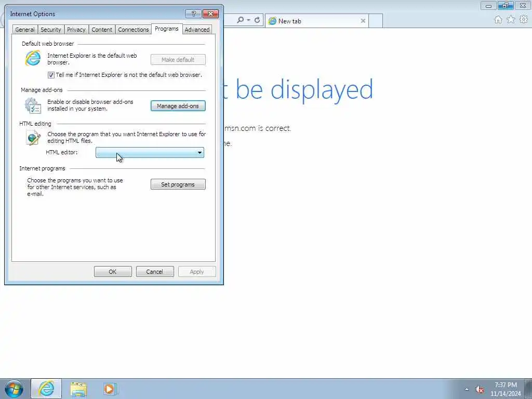
Task: Show hidden system tray icons
Action: click(x=467, y=390)
